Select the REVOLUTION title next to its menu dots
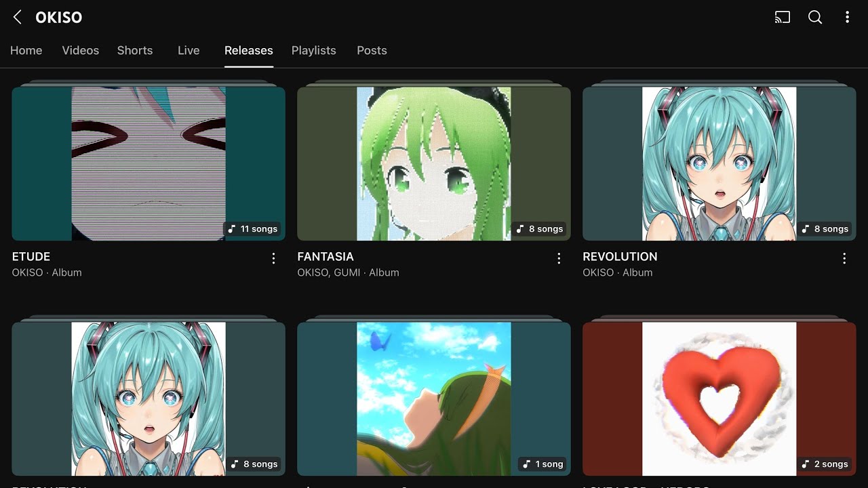Screen dimensions: 868x488 620,257
